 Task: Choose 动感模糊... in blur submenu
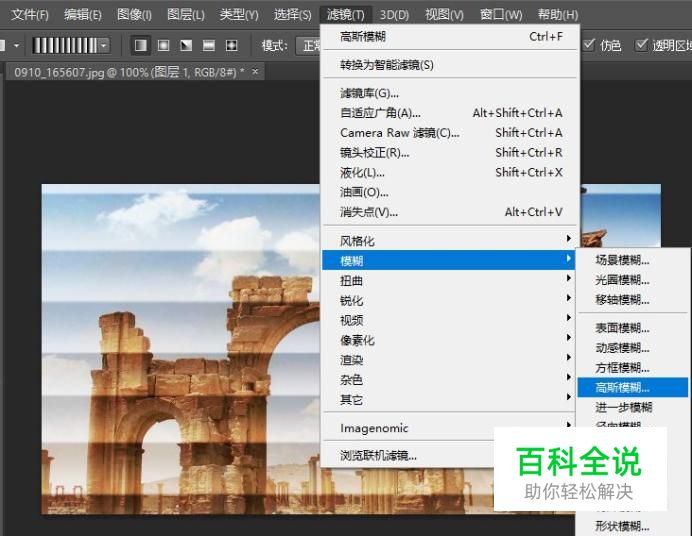point(632,348)
